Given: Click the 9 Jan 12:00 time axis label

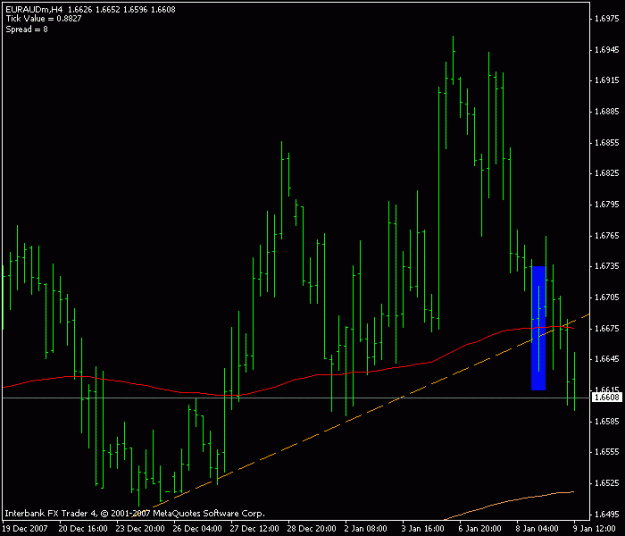Looking at the screenshot, I should pos(594,529).
